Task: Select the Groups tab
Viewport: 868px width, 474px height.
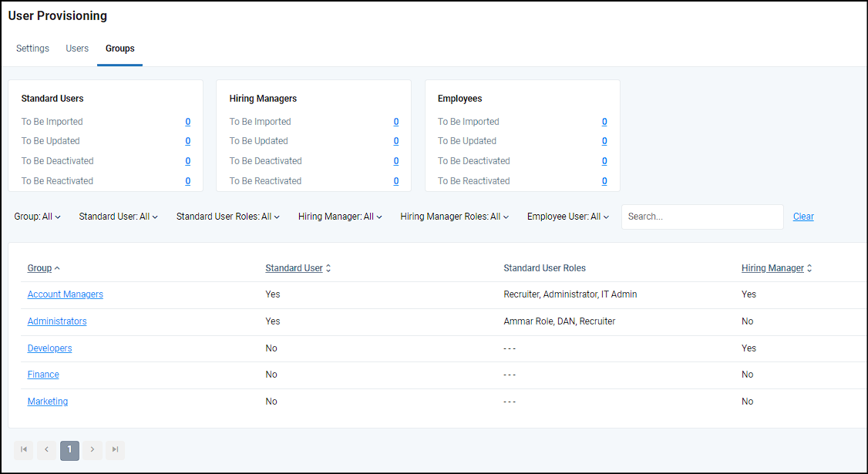Action: (x=119, y=48)
